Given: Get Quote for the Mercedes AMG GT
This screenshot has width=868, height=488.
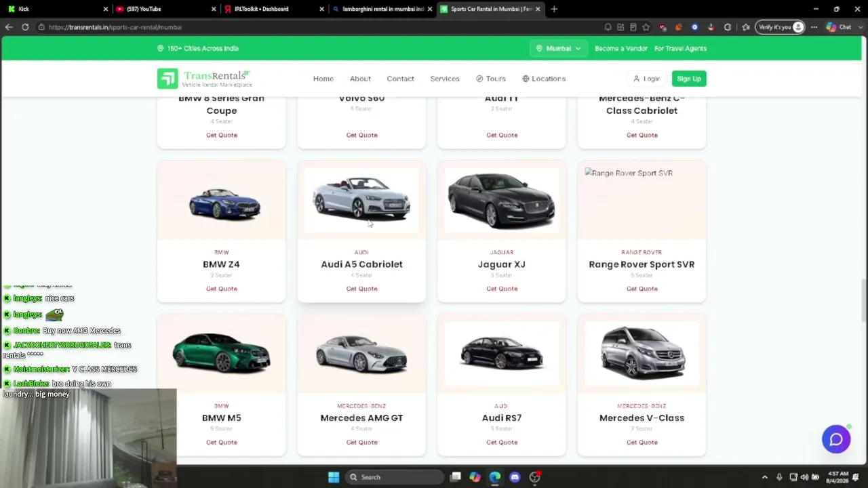Looking at the screenshot, I should pyautogui.click(x=361, y=443).
